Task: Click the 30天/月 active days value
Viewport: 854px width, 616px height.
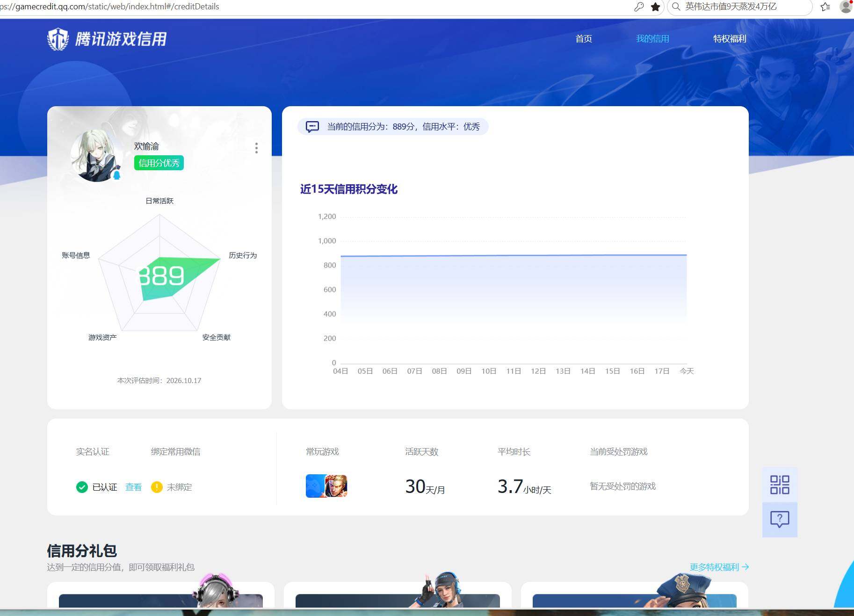Action: pyautogui.click(x=425, y=487)
